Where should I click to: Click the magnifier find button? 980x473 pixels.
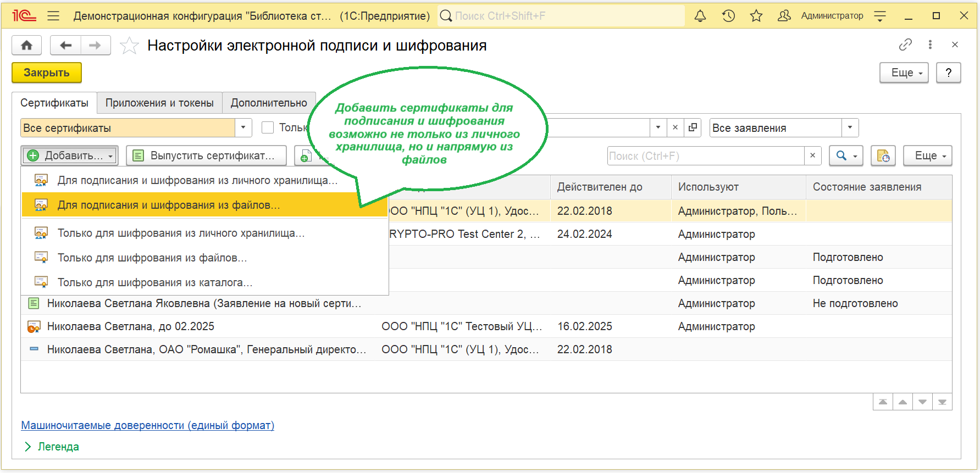[845, 156]
